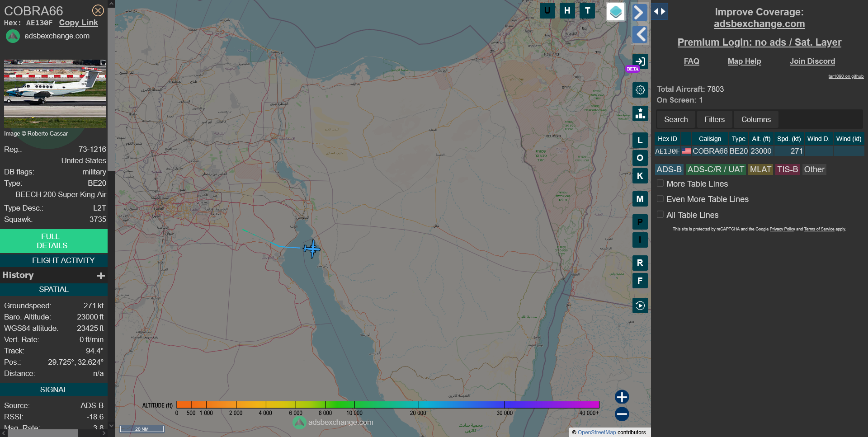The height and width of the screenshot is (437, 868).
Task: Click Copy Link for COBRA66
Action: [78, 23]
